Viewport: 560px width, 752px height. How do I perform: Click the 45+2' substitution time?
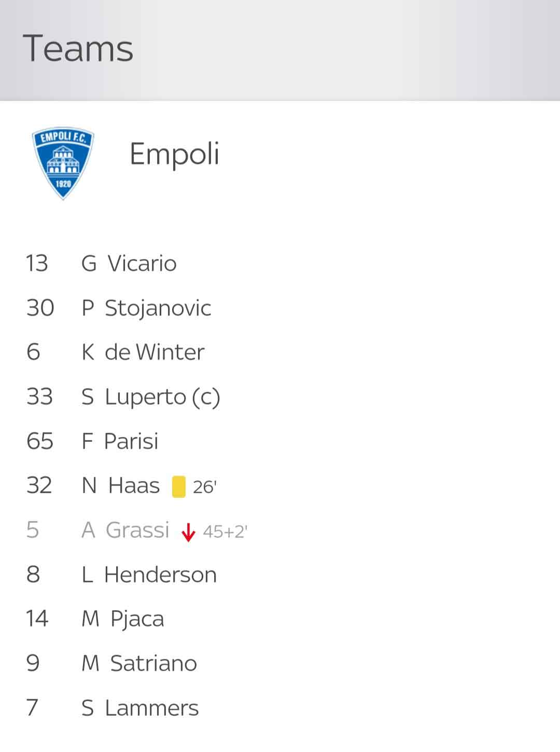(226, 532)
